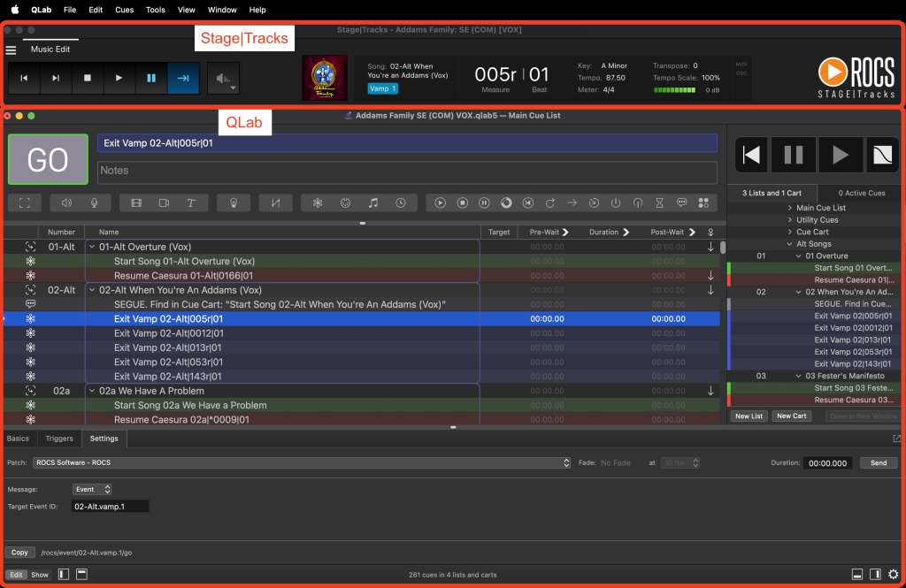
Task: Click the Notes field
Action: tap(407, 172)
